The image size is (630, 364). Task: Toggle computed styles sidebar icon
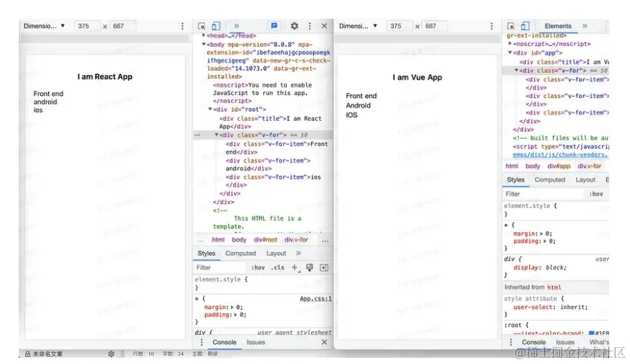[324, 267]
